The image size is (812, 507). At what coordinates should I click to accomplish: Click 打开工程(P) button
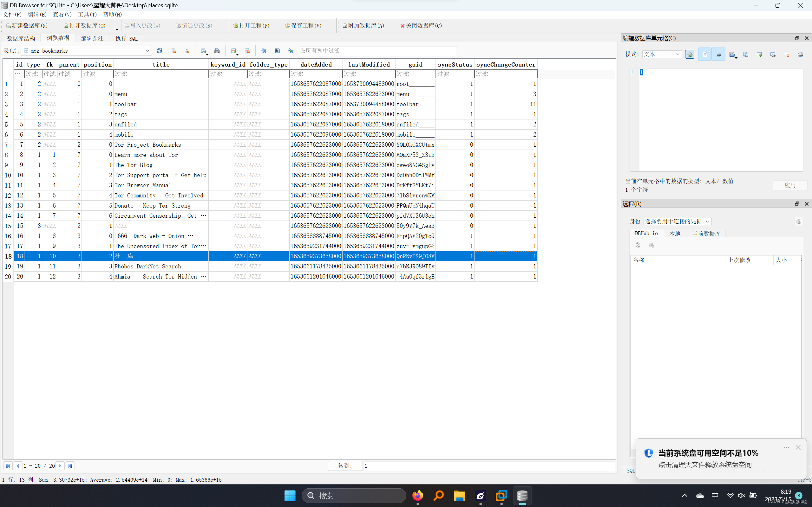tap(252, 25)
